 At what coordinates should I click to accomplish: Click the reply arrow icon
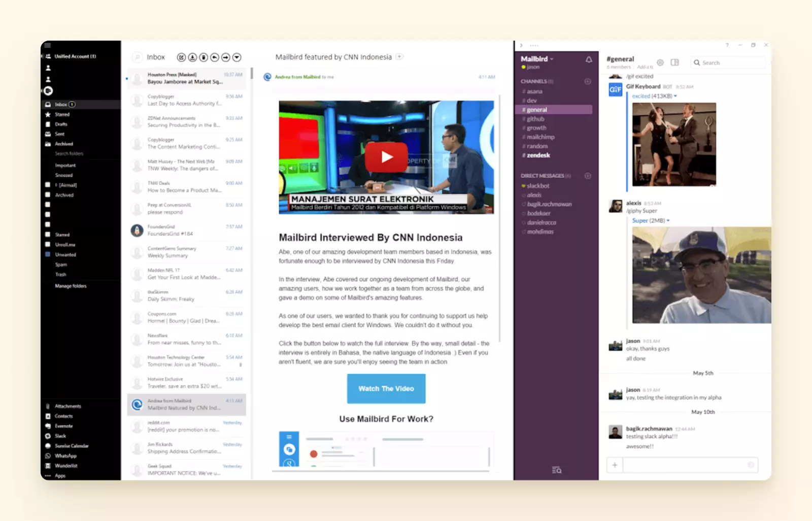215,57
